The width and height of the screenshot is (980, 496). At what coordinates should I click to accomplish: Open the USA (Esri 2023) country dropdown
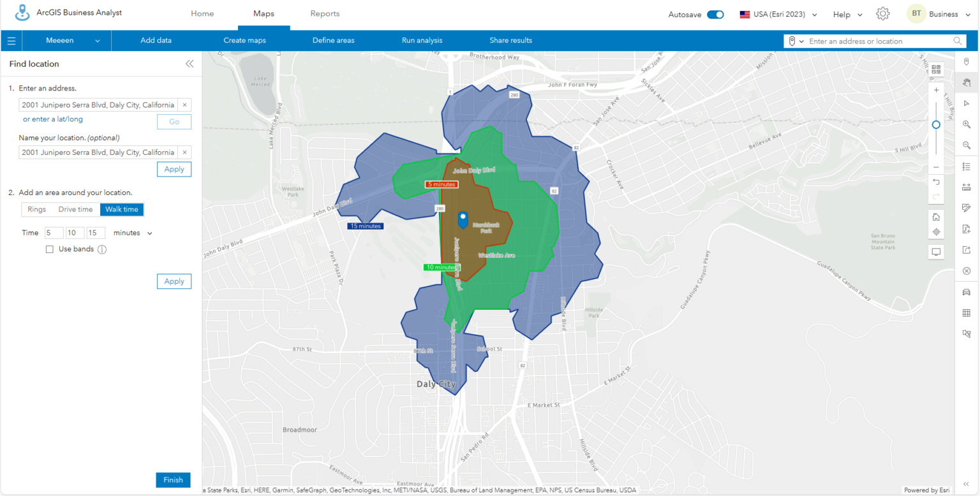coord(778,14)
